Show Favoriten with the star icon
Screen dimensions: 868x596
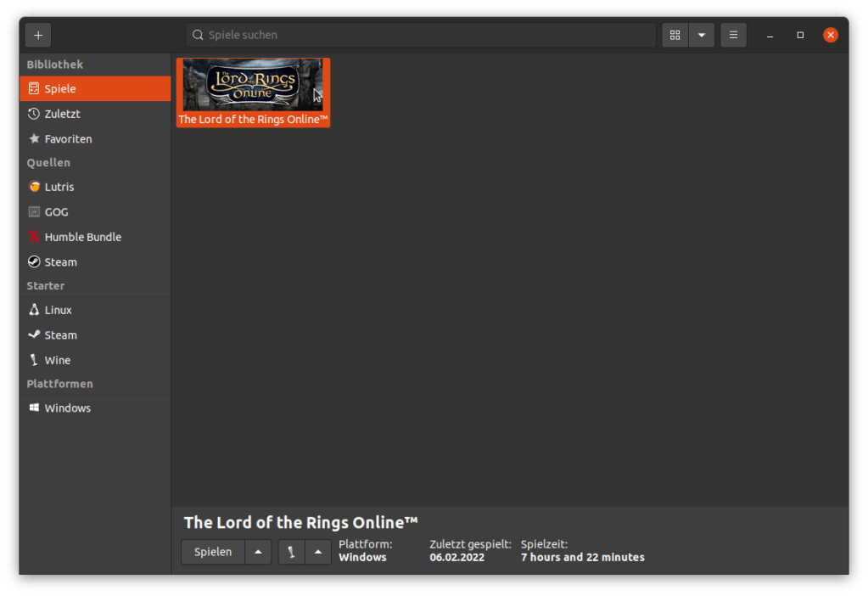click(95, 138)
